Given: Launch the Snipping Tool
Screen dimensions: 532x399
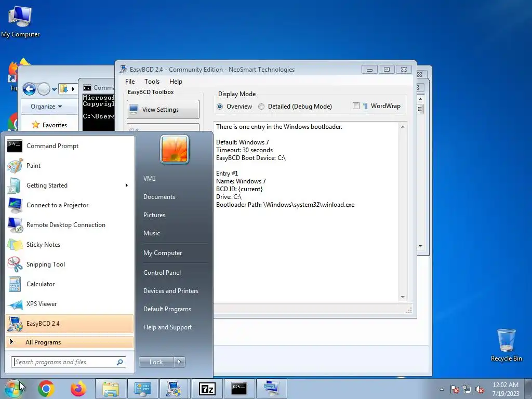Looking at the screenshot, I should tap(70, 264).
